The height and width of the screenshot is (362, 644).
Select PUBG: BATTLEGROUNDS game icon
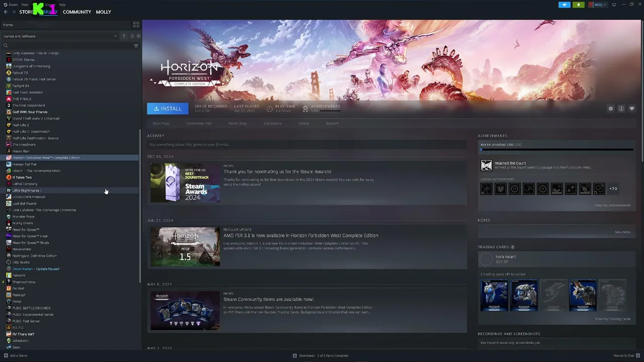click(x=9, y=308)
